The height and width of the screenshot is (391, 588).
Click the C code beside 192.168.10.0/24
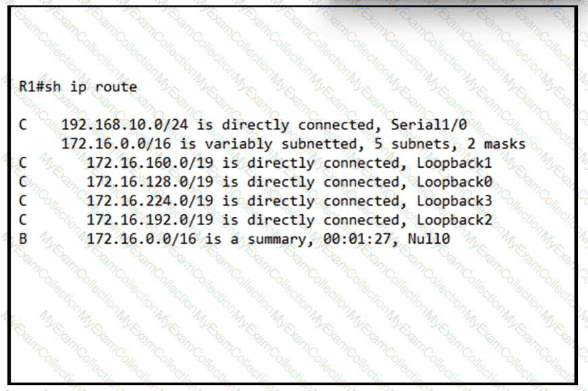click(x=23, y=125)
